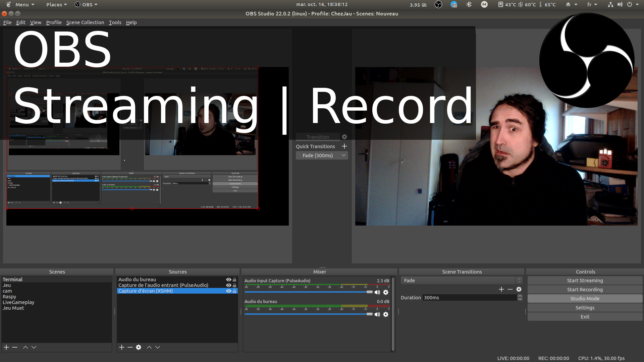Move scene up in the Scenes list
The width and height of the screenshot is (644, 362).
(25, 347)
